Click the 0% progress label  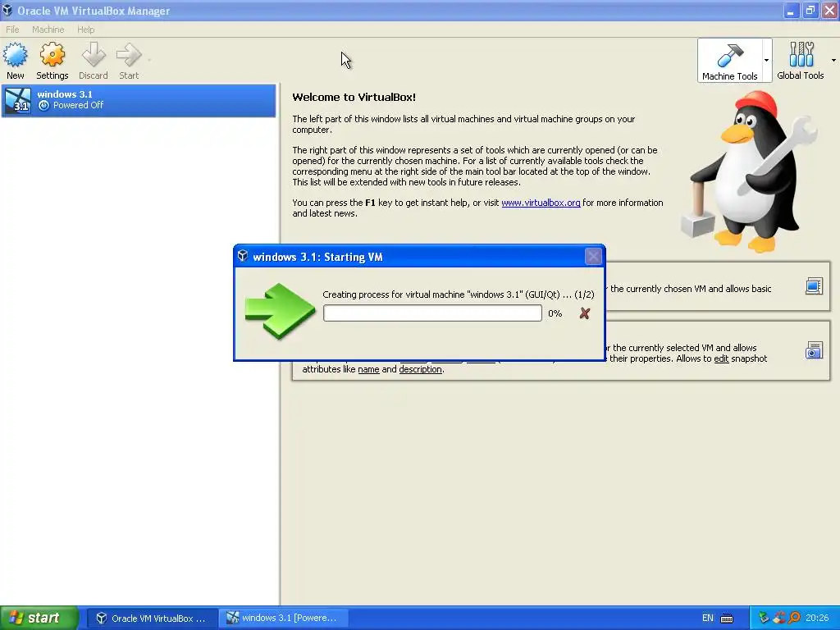coord(555,313)
